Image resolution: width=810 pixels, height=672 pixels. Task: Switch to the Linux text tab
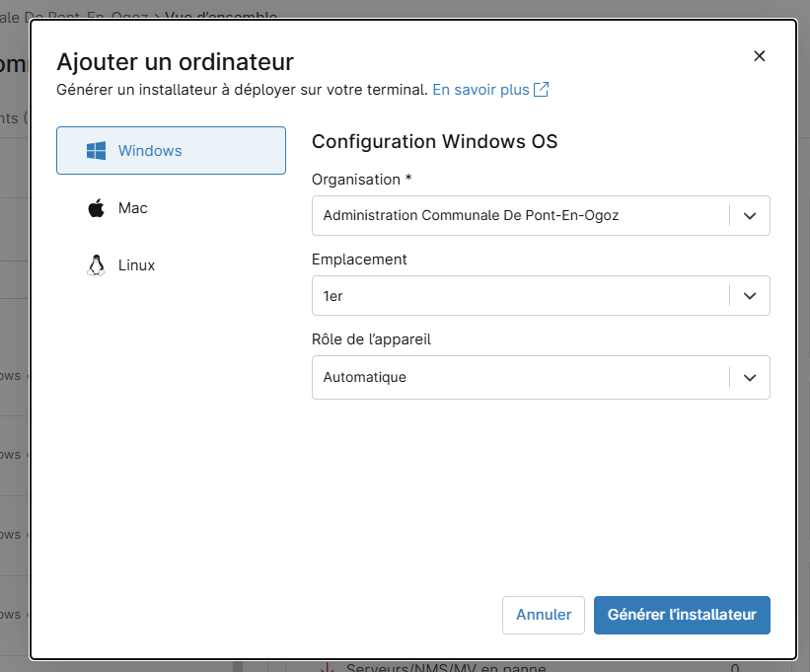click(x=136, y=265)
